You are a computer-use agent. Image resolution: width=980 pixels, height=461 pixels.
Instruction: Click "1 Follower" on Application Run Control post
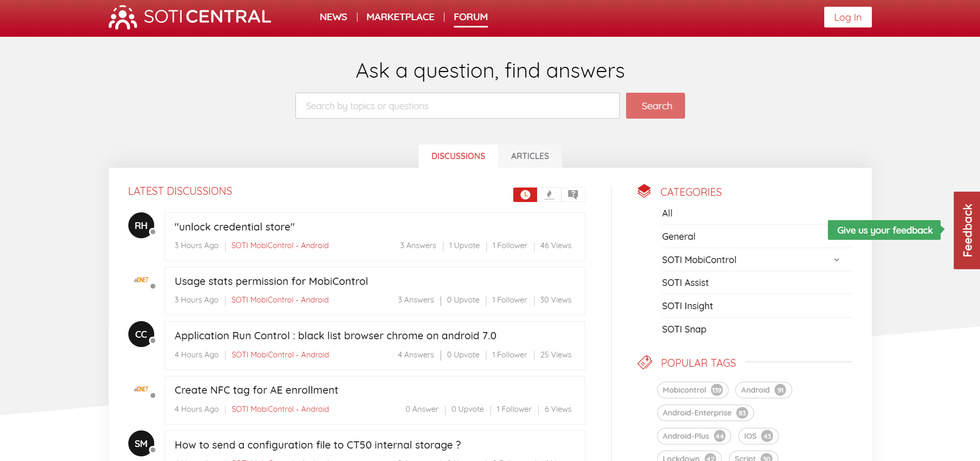coord(510,355)
